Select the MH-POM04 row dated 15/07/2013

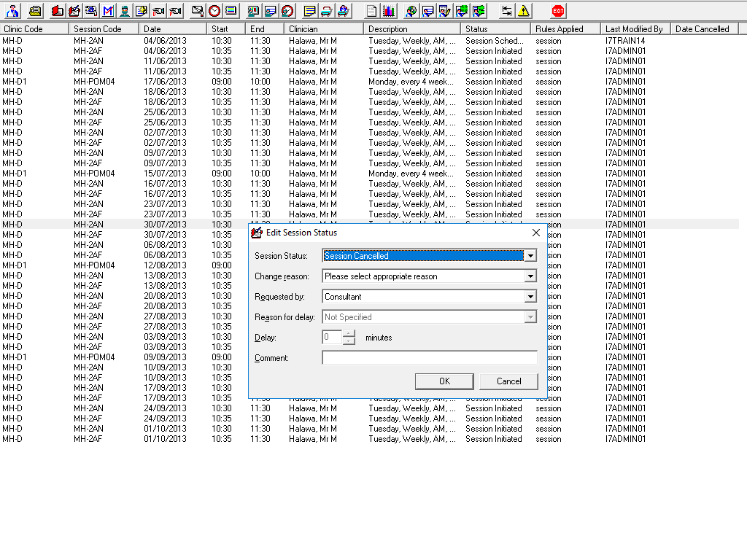click(x=369, y=174)
